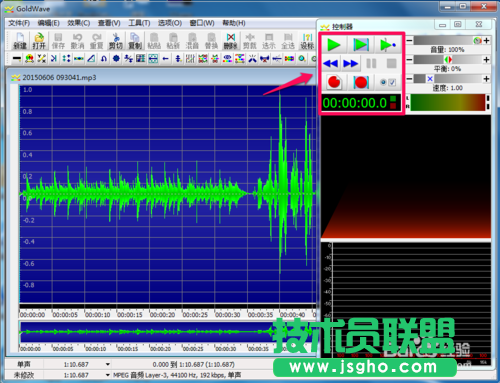Screen dimensions: 500x383
Task: Open the dropdown arrow beside 单声 length
Action: (x=108, y=364)
